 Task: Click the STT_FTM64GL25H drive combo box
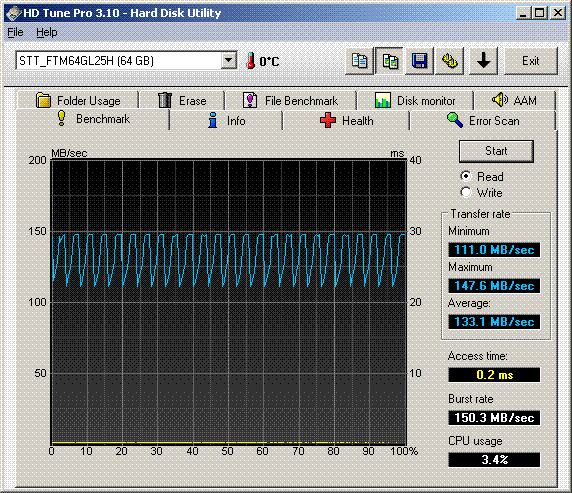(126, 61)
